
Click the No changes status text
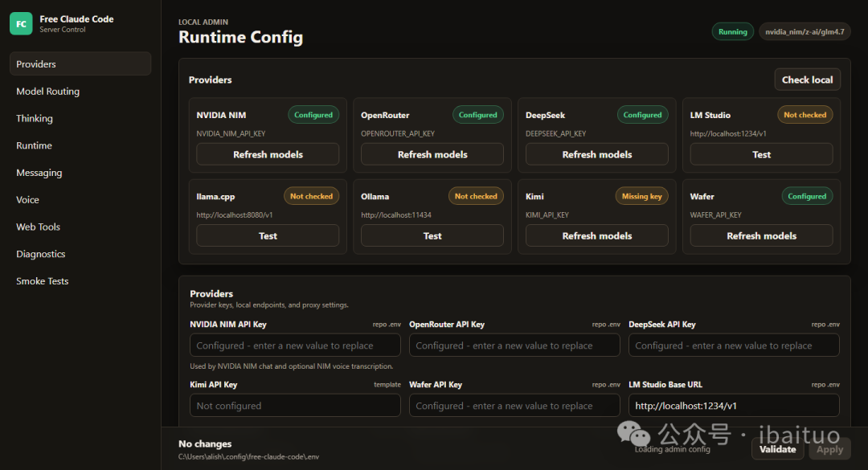pyautogui.click(x=205, y=443)
